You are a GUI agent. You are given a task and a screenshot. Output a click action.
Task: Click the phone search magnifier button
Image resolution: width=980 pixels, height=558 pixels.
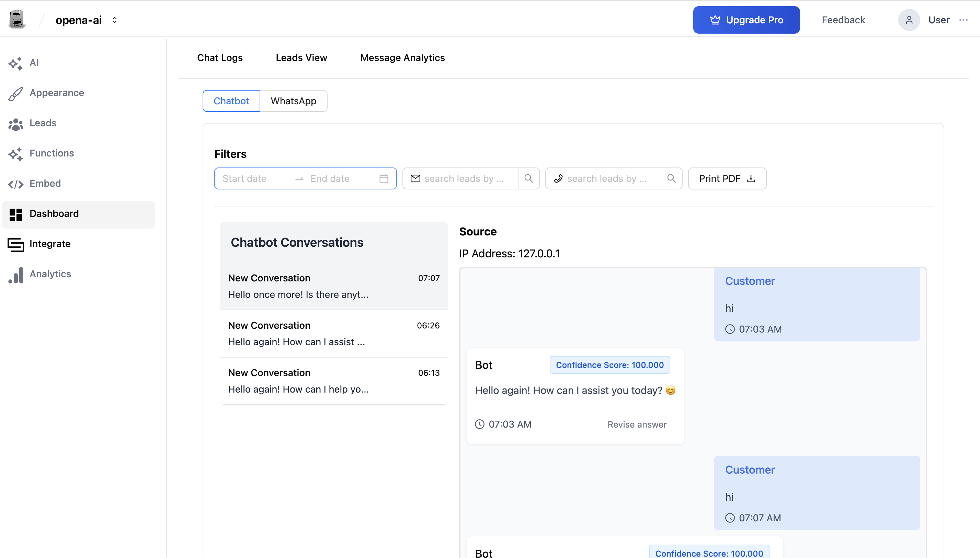671,178
